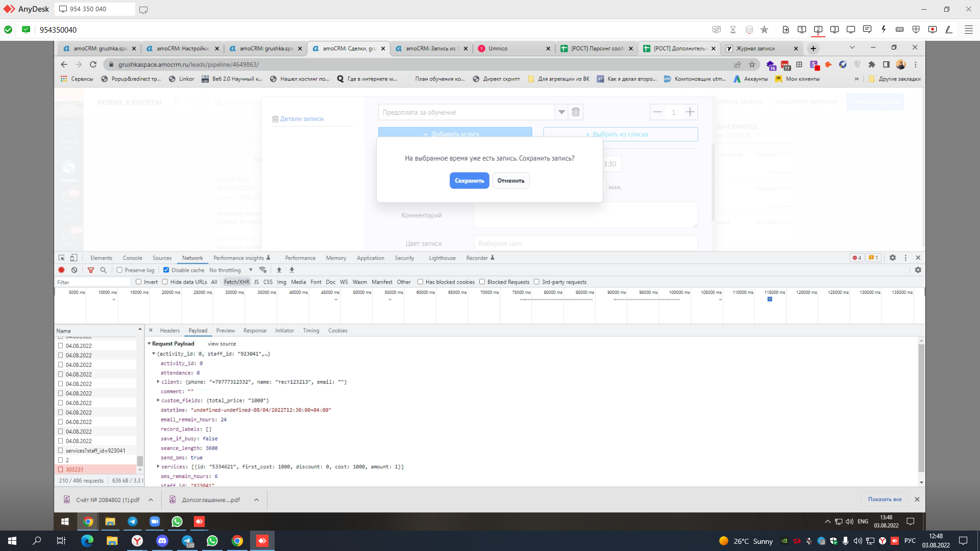The image size is (980, 551).
Task: Select checkbox of request 303231
Action: tap(61, 469)
